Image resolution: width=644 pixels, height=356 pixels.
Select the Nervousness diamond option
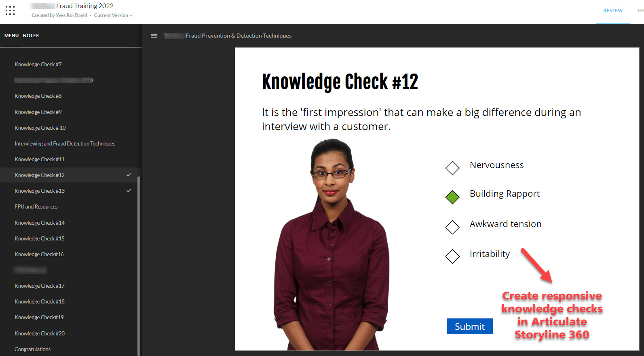point(452,168)
